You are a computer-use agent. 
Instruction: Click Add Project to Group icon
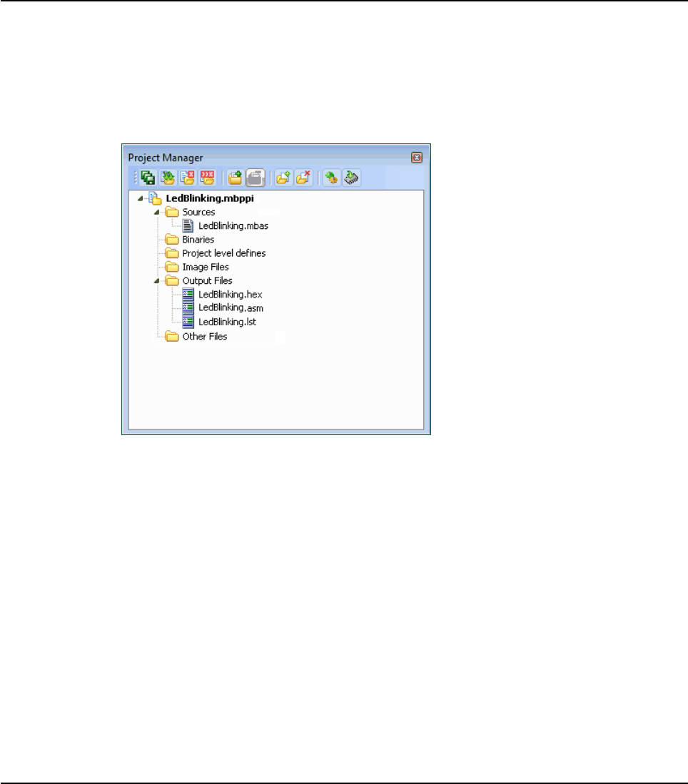coord(236,178)
